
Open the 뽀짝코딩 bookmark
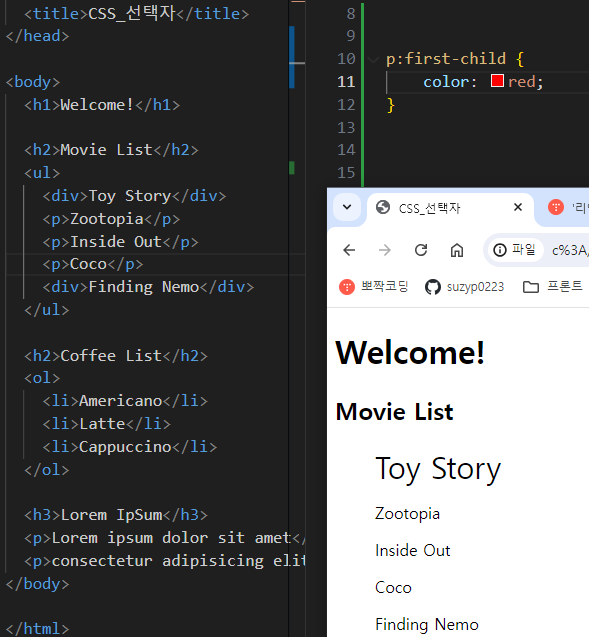point(374,287)
